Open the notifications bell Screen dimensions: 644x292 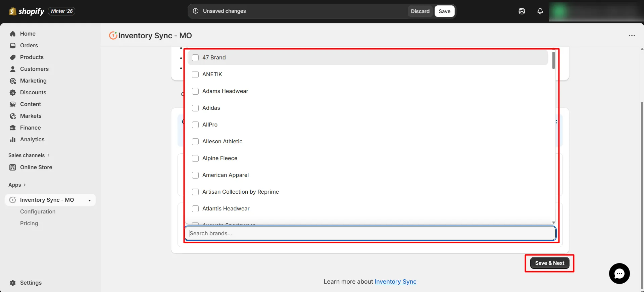pos(540,11)
